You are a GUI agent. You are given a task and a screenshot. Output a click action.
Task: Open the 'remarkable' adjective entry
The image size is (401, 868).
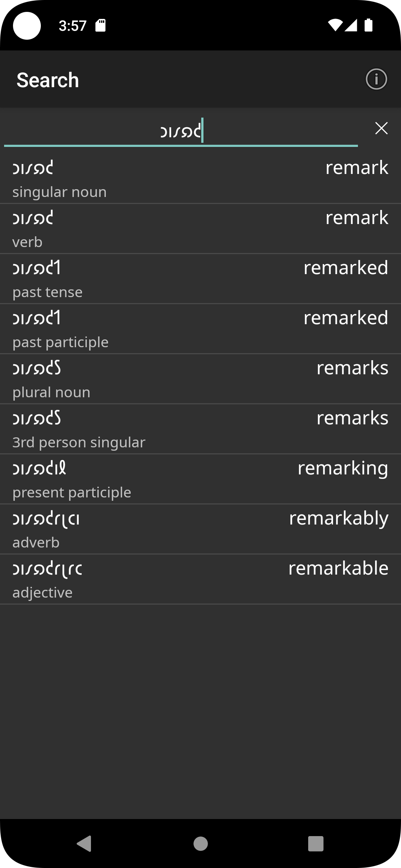point(200,579)
